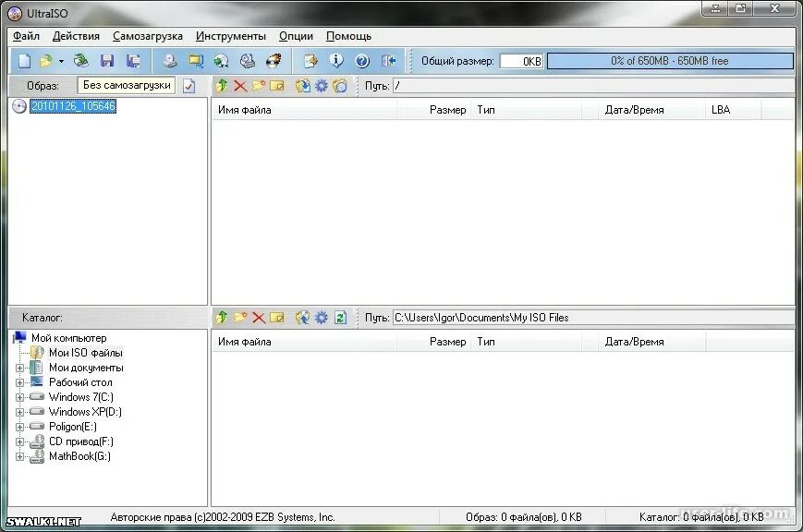Select Мой компьютер in the catalog tree
Screen dimensions: 803x532
pos(68,338)
